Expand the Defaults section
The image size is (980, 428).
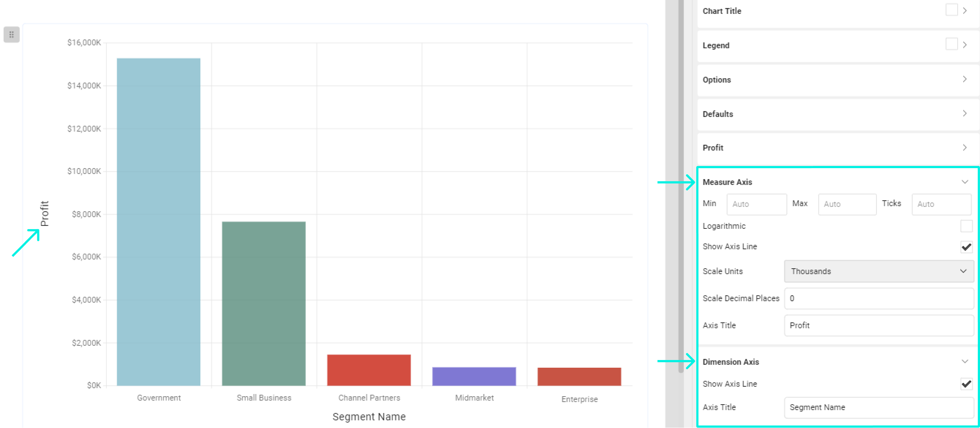tap(964, 113)
